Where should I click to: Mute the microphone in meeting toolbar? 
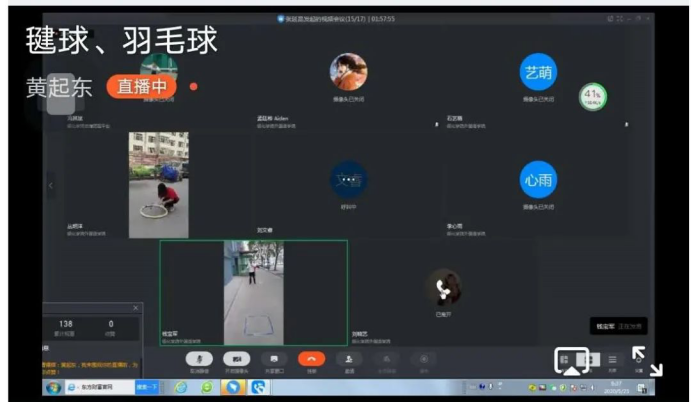point(199,359)
